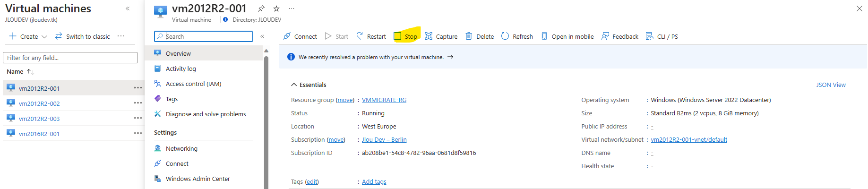868x189 pixels.
Task: Open context menu ellipsis for vm2016R2-001
Action: click(x=138, y=133)
